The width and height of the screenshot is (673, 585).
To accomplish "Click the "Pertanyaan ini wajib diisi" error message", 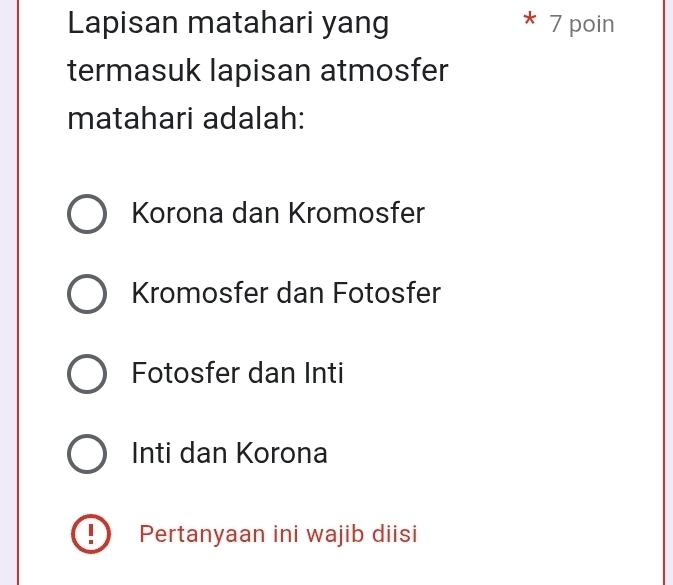I will (x=278, y=533).
